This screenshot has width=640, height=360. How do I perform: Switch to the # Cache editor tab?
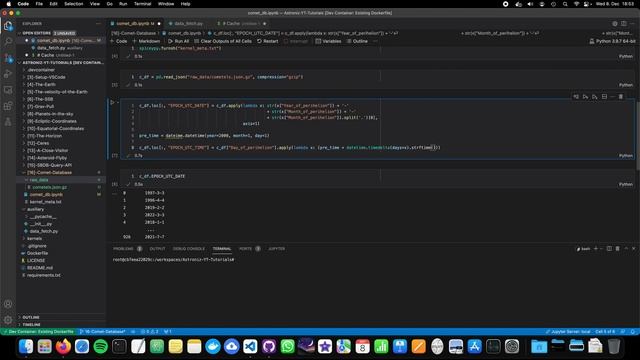(x=242, y=24)
